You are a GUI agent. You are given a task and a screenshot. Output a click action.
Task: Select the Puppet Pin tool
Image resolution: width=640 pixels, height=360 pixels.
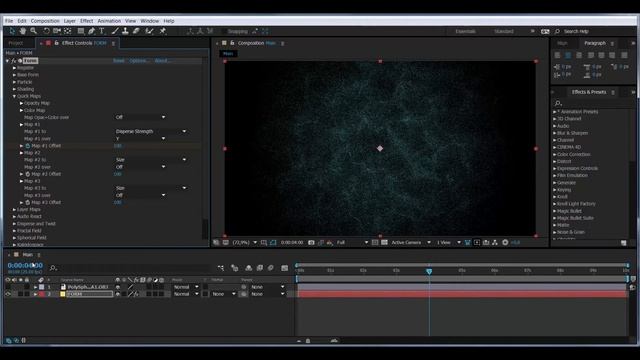pos(163,31)
